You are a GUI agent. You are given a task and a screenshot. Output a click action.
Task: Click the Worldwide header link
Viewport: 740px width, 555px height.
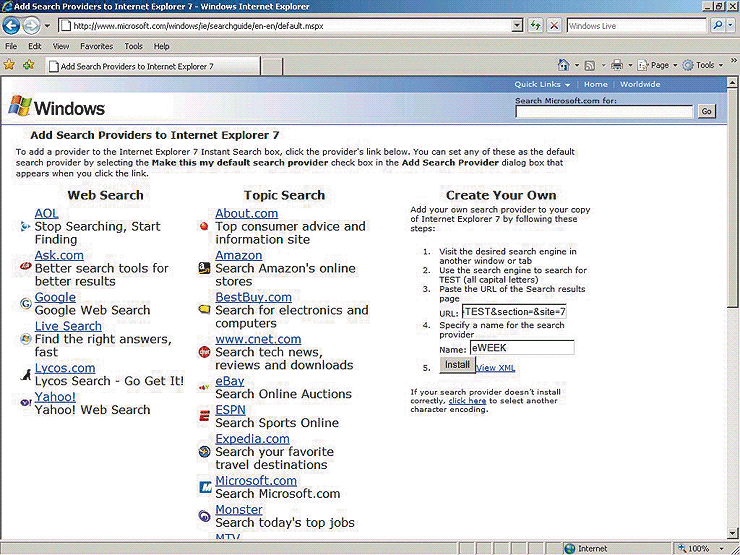(640, 84)
